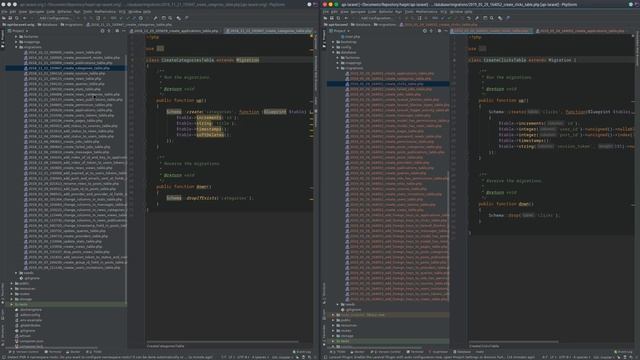The width and height of the screenshot is (640, 360).
Task: Click Collapse All icon in left Project panel header
Action: tap(109, 31)
